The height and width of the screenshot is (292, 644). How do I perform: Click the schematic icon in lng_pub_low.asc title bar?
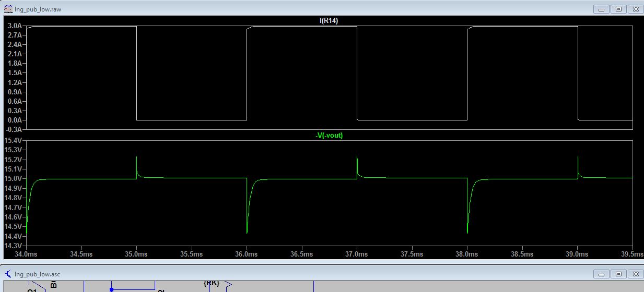tap(8, 274)
